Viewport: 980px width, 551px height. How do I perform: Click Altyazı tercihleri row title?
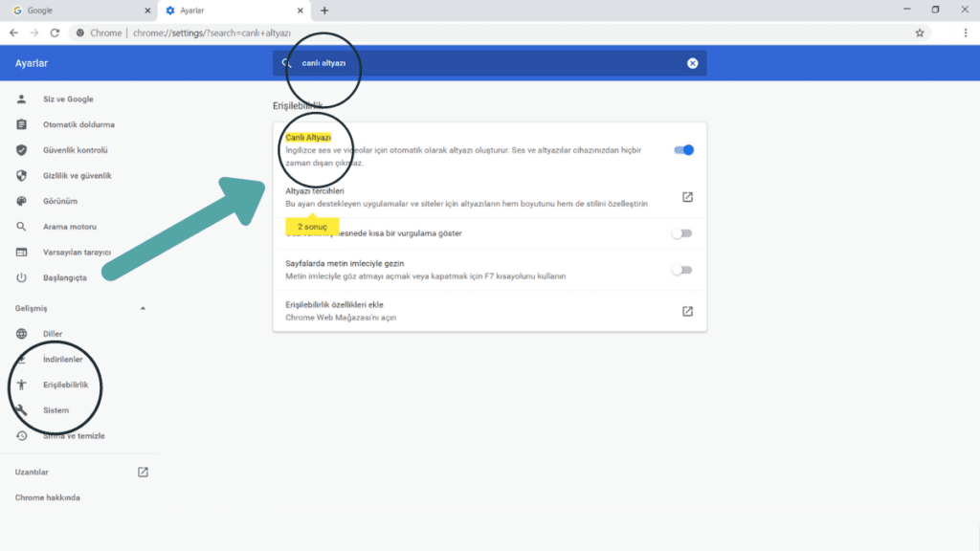pos(314,191)
